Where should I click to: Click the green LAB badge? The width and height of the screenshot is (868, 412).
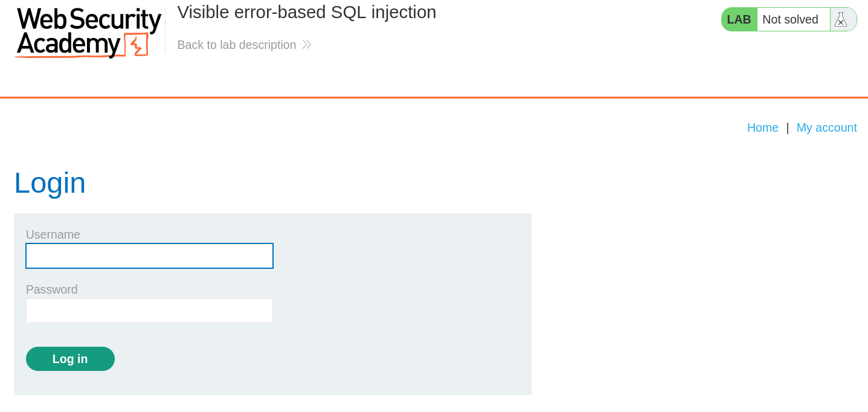[739, 19]
